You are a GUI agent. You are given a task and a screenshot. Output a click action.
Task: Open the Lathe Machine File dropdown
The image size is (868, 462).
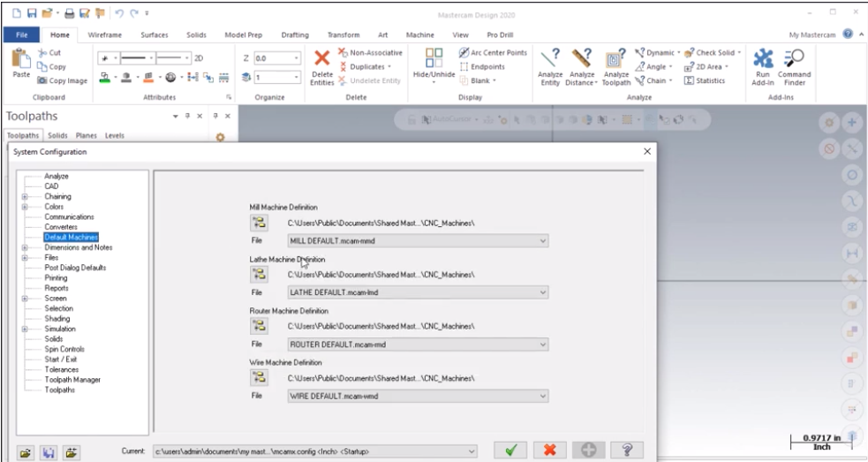(542, 292)
